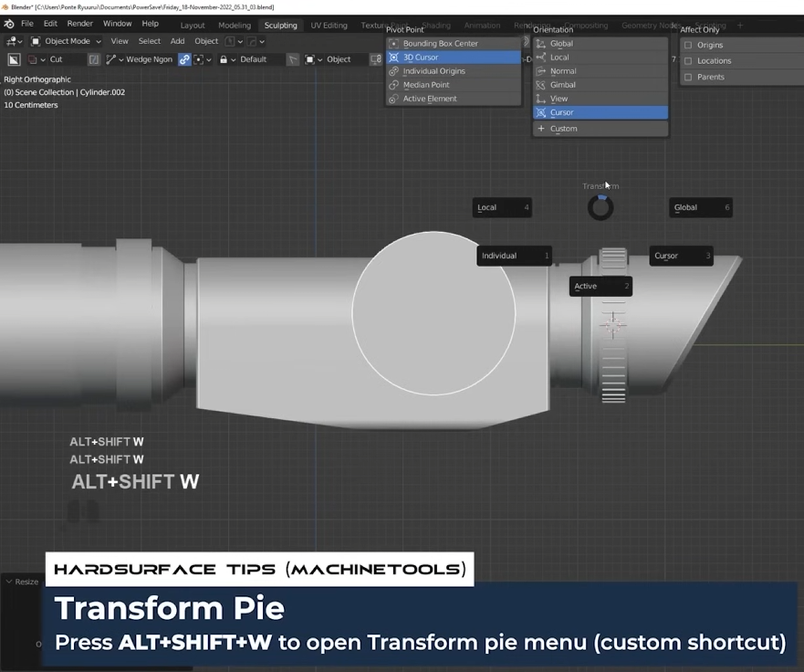
Task: Switch to Modeling workspace tab
Action: 235,26
